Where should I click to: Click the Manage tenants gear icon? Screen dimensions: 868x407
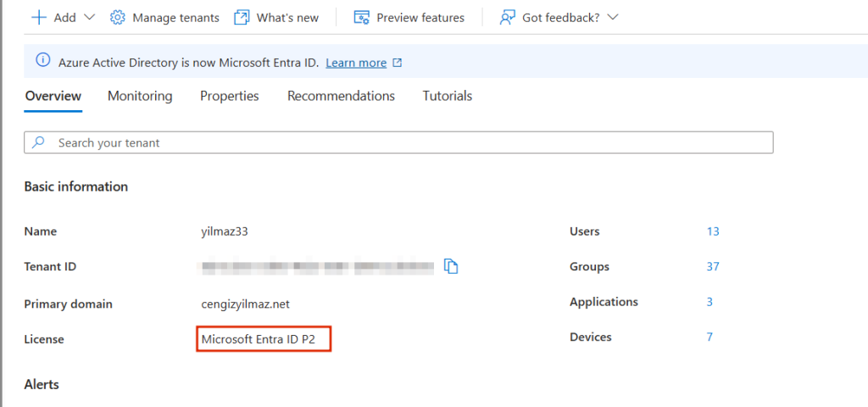click(118, 17)
